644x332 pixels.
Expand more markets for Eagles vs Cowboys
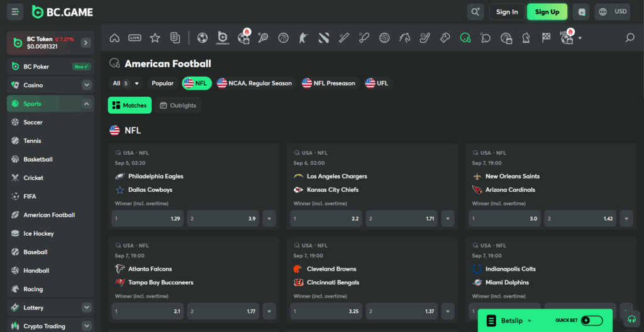coord(269,219)
